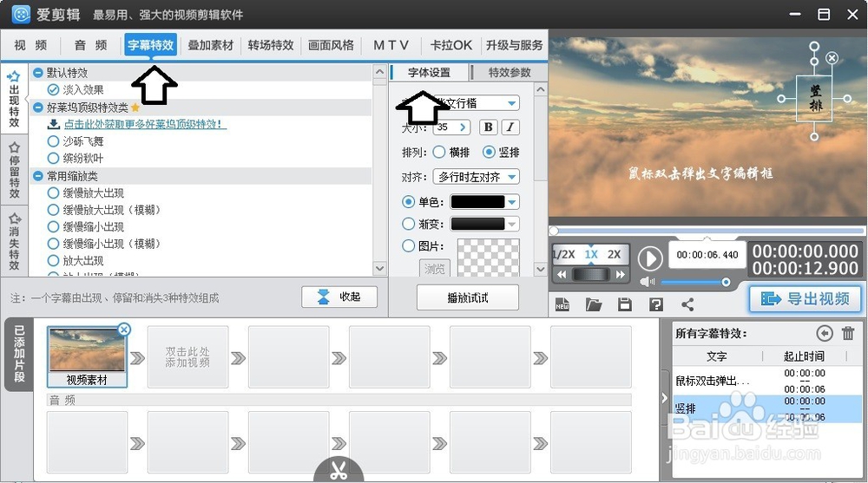Collapse 默认特效 category

[37, 73]
